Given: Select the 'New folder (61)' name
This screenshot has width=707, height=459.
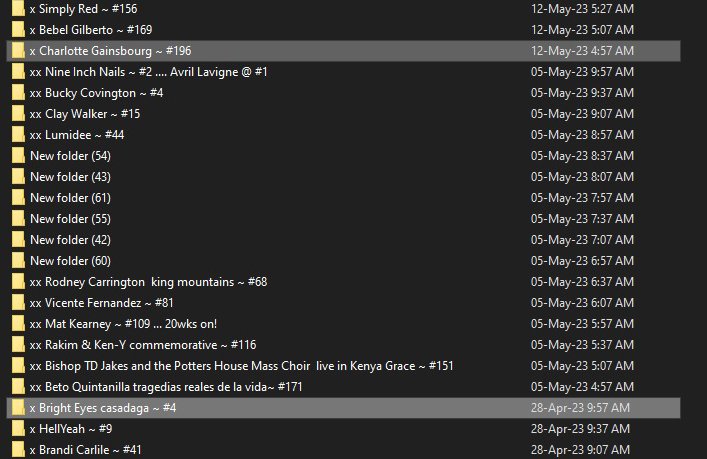Looking at the screenshot, I should pos(70,198).
